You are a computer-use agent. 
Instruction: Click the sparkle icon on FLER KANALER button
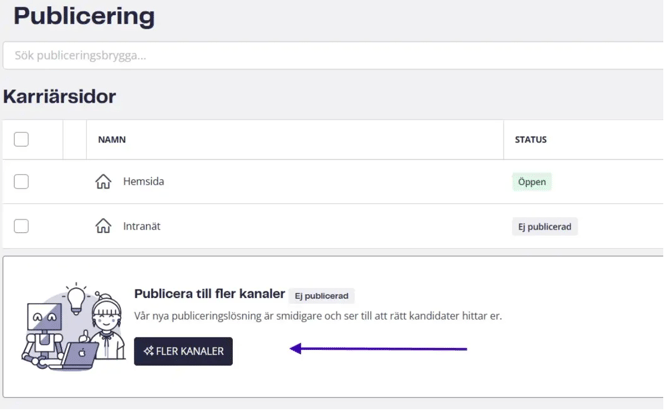(148, 351)
